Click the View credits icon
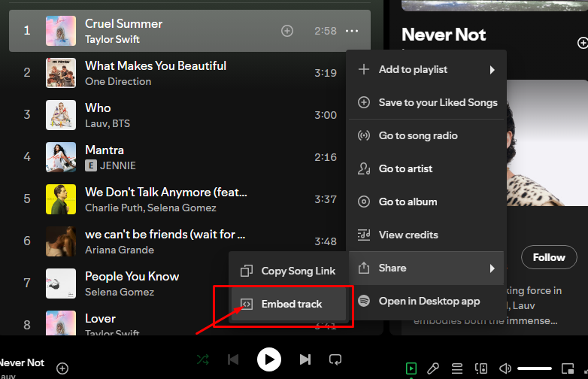This screenshot has height=379, width=588. (x=364, y=235)
